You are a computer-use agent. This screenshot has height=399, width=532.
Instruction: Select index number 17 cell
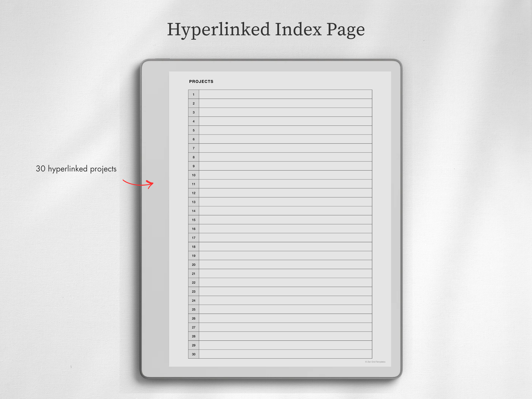(x=194, y=238)
